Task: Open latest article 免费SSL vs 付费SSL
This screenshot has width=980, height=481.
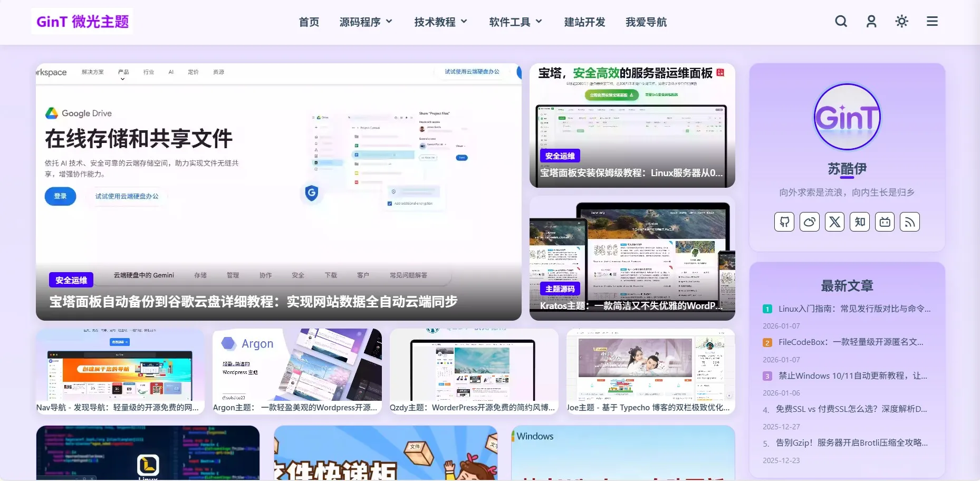Action: [851, 409]
